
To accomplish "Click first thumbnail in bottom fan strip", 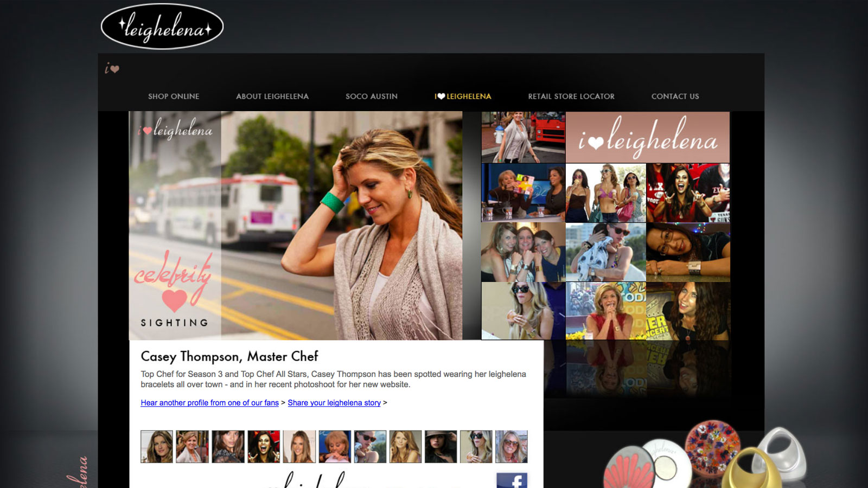I will pyautogui.click(x=157, y=447).
